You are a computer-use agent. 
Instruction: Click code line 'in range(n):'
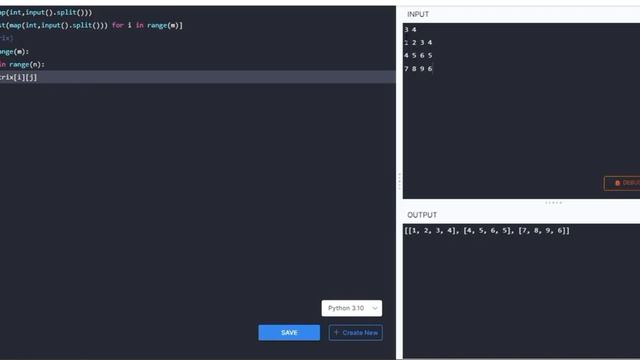(x=22, y=64)
